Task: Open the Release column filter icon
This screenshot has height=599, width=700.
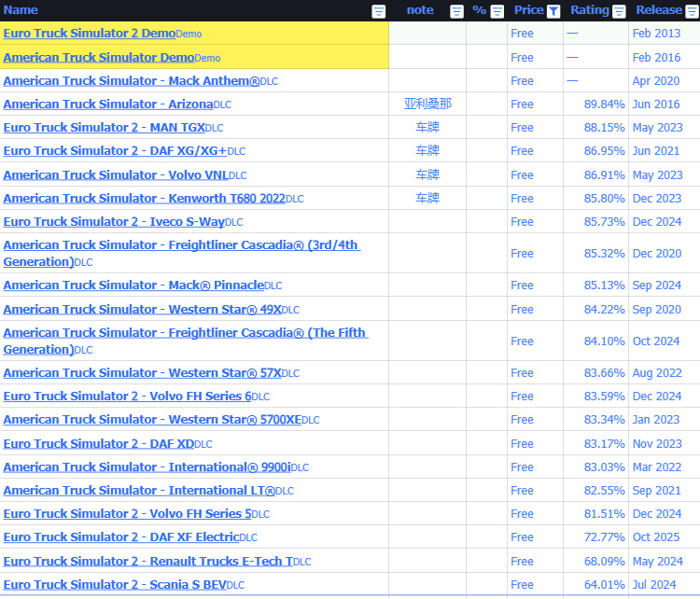Action: [x=692, y=11]
